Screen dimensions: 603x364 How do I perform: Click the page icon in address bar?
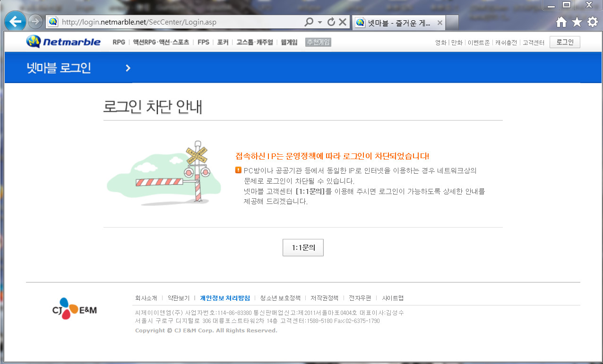(53, 22)
